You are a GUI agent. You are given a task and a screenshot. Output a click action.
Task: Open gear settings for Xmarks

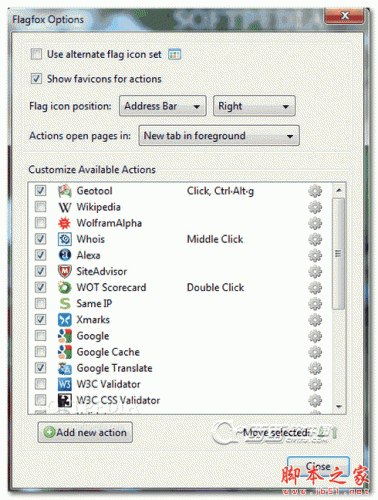click(x=315, y=320)
